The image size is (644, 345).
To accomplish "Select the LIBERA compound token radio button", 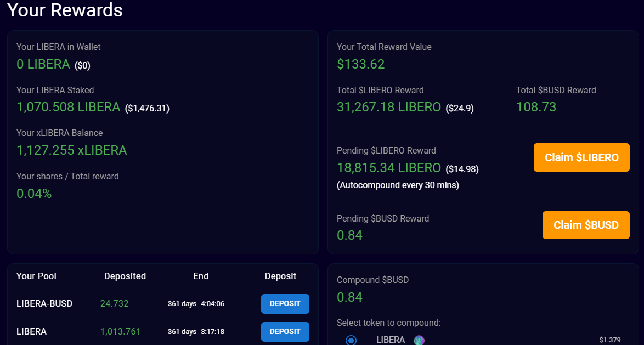I will pyautogui.click(x=351, y=340).
